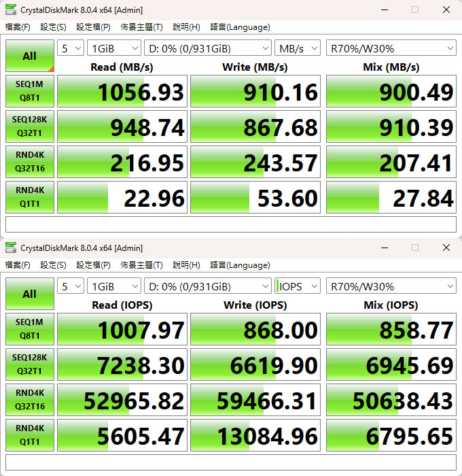
Task: Run SEQ128K Q32T1 test in bottom window
Action: 30,364
